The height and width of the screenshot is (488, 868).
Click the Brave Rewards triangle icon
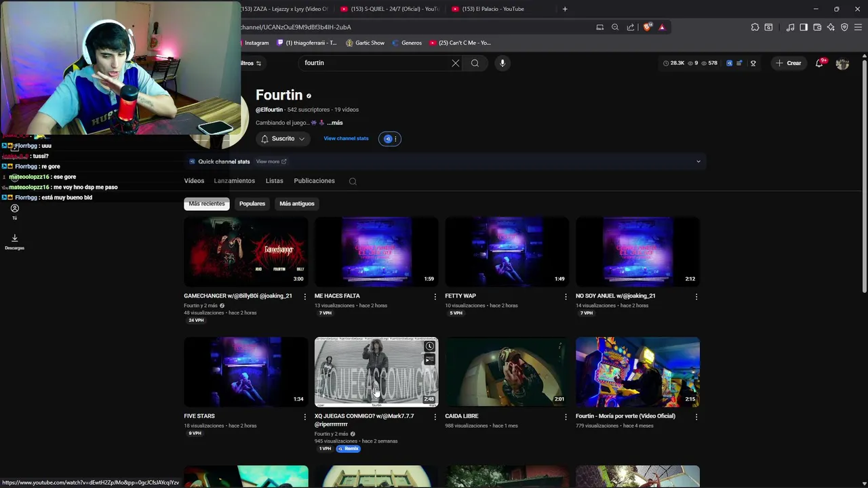pos(662,27)
